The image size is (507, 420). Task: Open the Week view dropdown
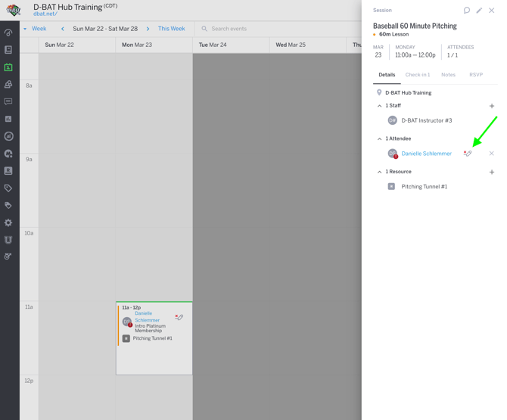36,29
